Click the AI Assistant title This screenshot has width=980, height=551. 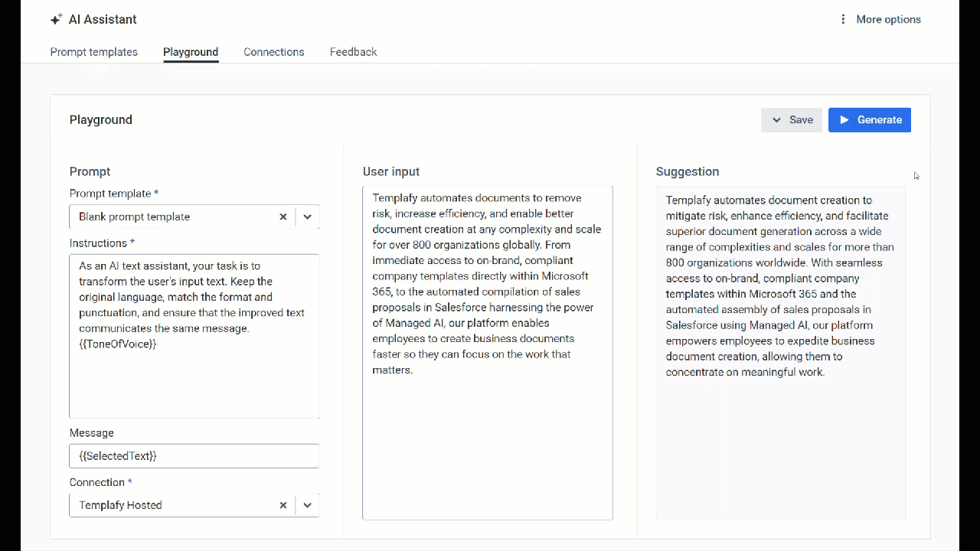click(103, 19)
